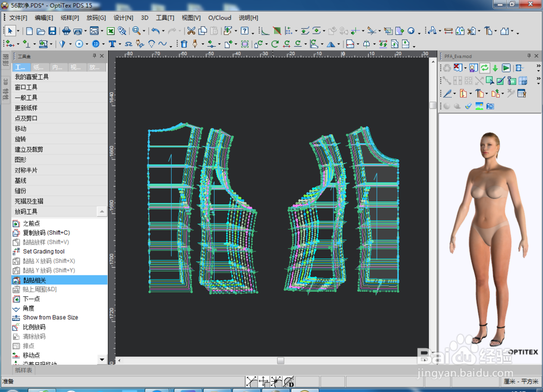This screenshot has width=543, height=392.
Task: Open the 文件[F] menu
Action: point(18,18)
